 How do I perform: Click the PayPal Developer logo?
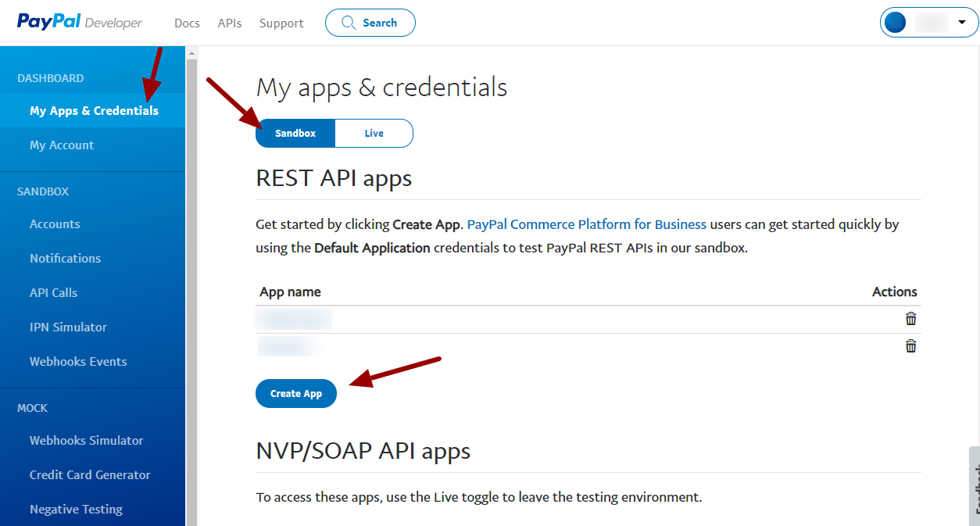(80, 22)
